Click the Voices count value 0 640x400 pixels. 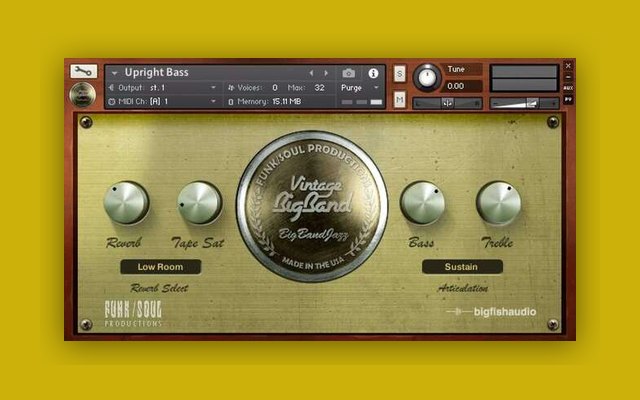tap(275, 88)
